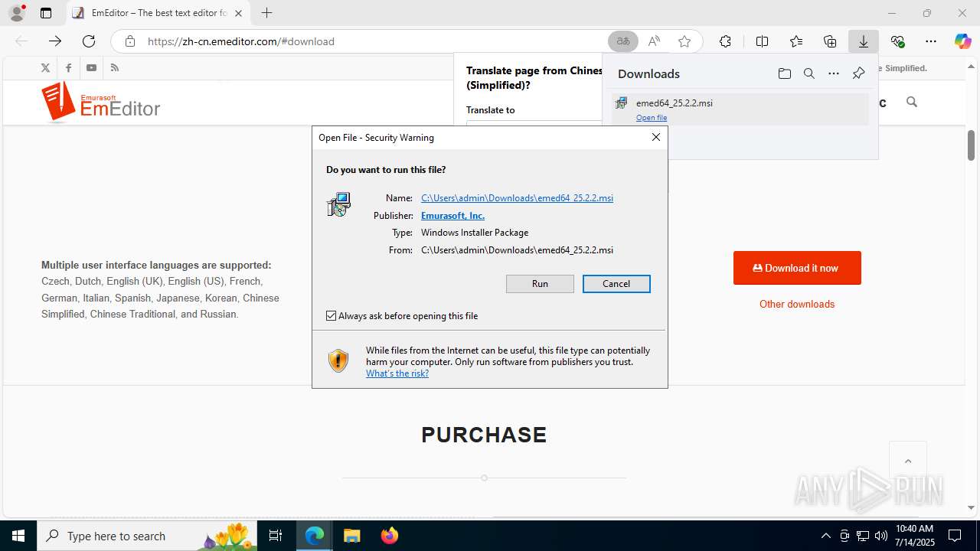Click the Downloads toolbar button in Edge
The height and width of the screenshot is (551, 980).
pos(864,41)
